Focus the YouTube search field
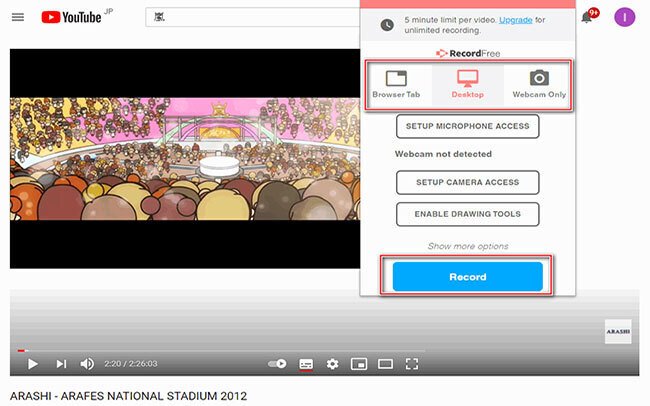Viewport: 650px width, 406px height. point(252,17)
